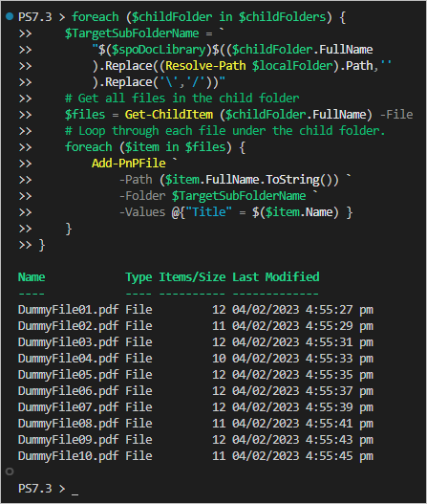The image size is (427, 504).
Task: Select the text DummyFile07.pdf
Action: (69, 407)
